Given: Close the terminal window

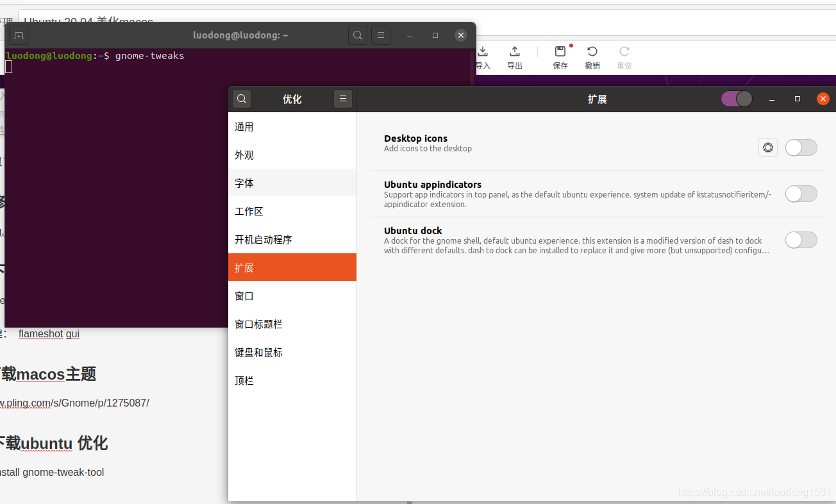Looking at the screenshot, I should (461, 35).
